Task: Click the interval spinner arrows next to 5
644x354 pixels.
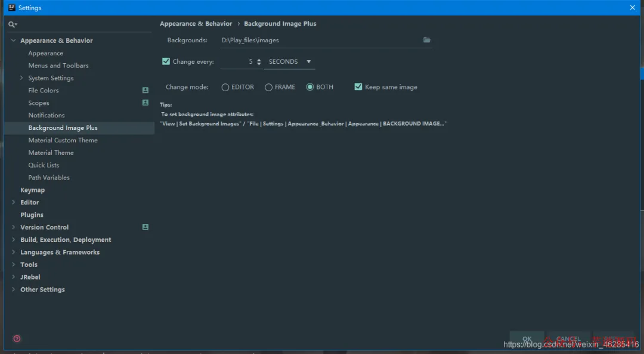Action: [259, 61]
